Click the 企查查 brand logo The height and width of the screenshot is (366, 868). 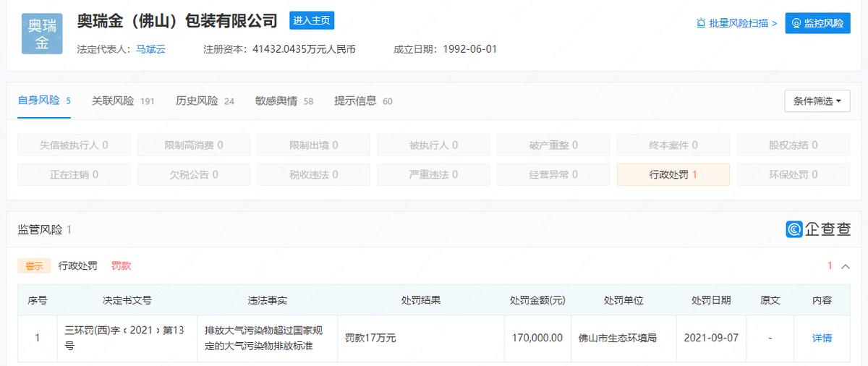[819, 229]
